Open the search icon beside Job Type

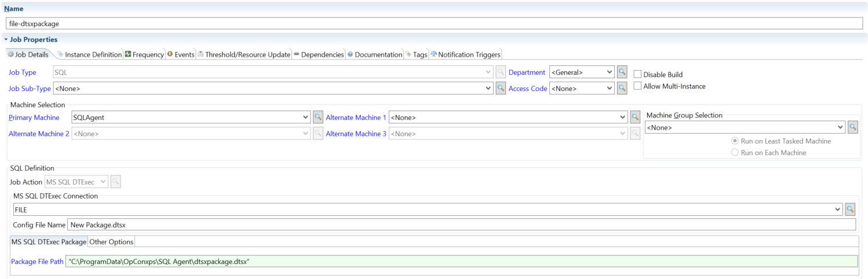501,72
